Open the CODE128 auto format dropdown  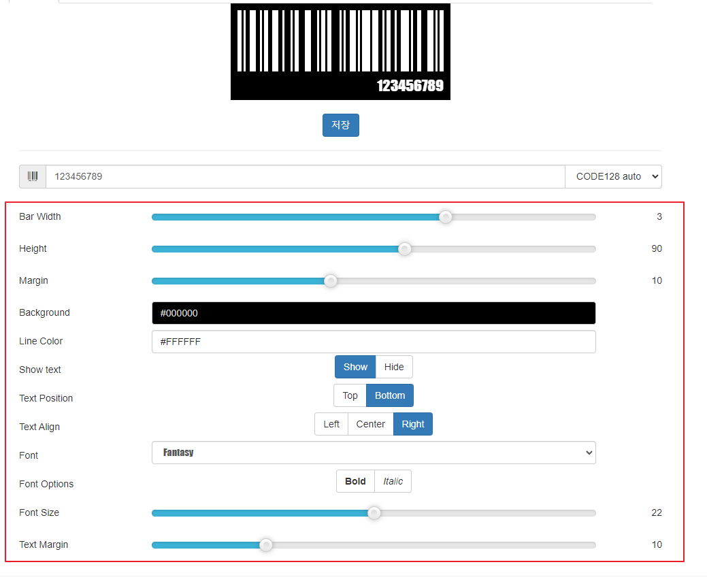click(613, 176)
